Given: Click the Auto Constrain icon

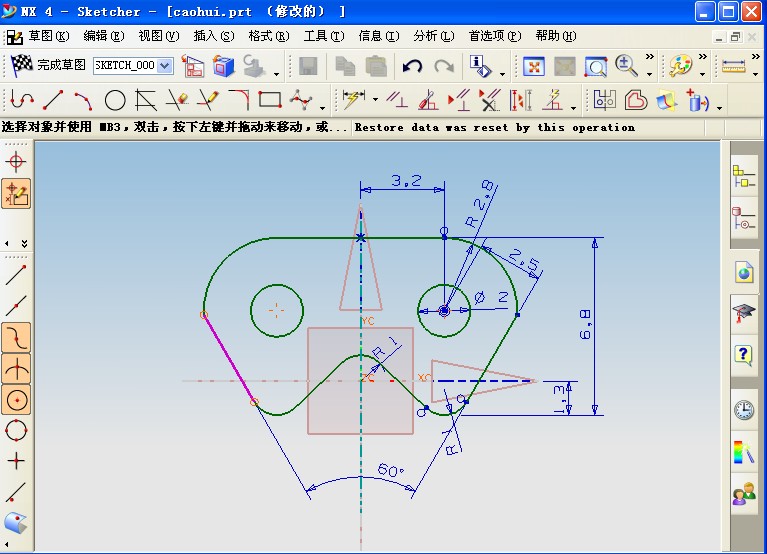Looking at the screenshot, I should pos(429,99).
